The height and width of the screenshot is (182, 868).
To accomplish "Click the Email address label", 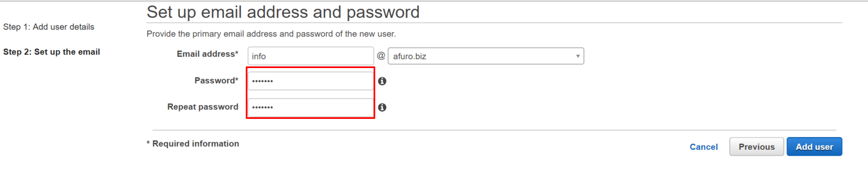I will (207, 54).
